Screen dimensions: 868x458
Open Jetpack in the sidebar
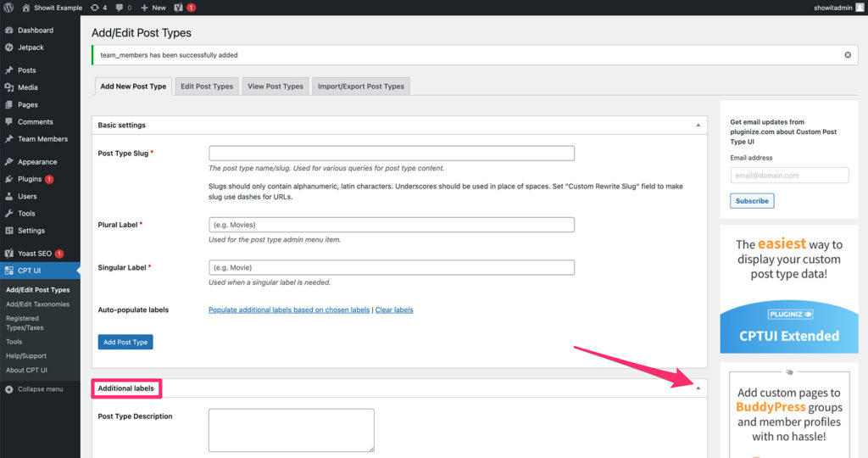[x=31, y=47]
